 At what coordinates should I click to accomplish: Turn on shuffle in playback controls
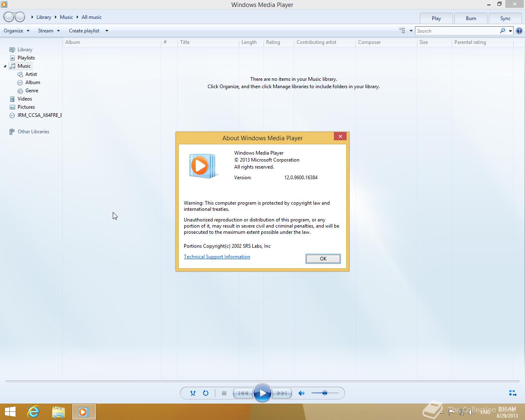tap(193, 393)
